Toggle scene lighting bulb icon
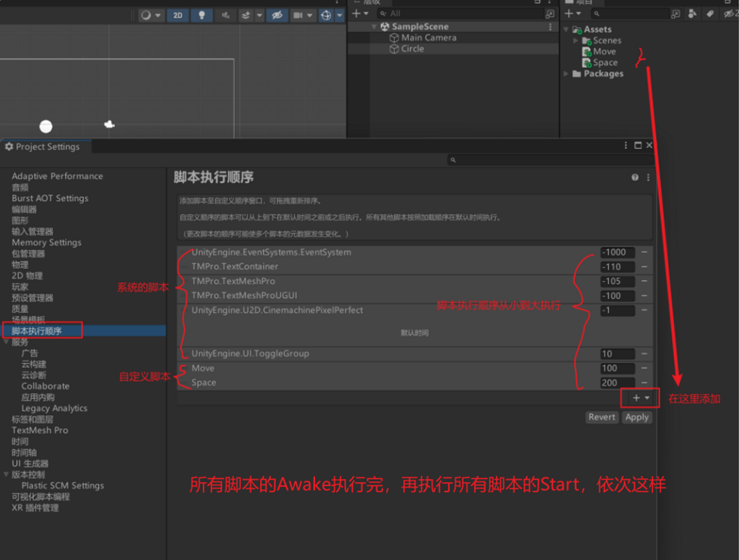 click(x=202, y=15)
